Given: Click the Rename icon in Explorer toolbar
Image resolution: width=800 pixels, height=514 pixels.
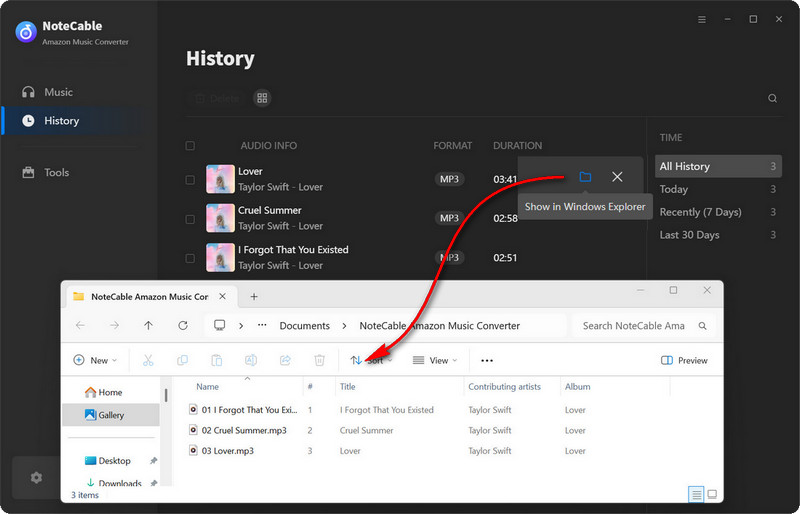Looking at the screenshot, I should 251,360.
